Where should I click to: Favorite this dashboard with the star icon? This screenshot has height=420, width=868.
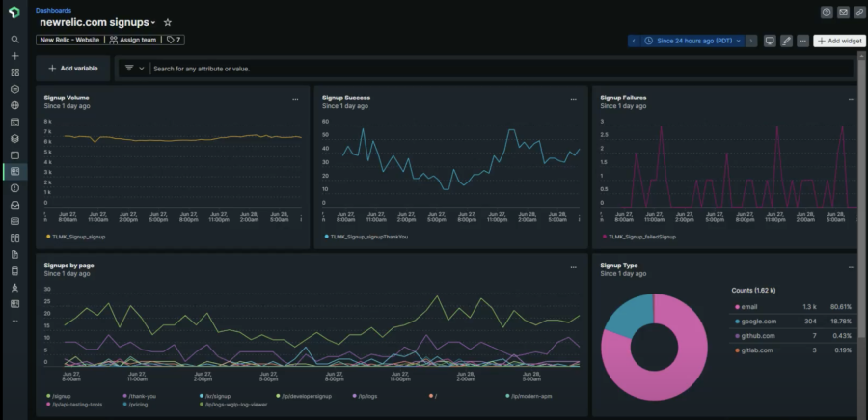168,22
